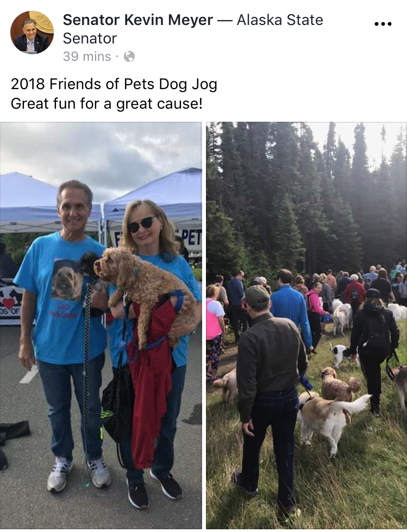Viewport: 407px width, 532px height.
Task: Click the word "Senator" on the second header line
Action: click(x=90, y=39)
